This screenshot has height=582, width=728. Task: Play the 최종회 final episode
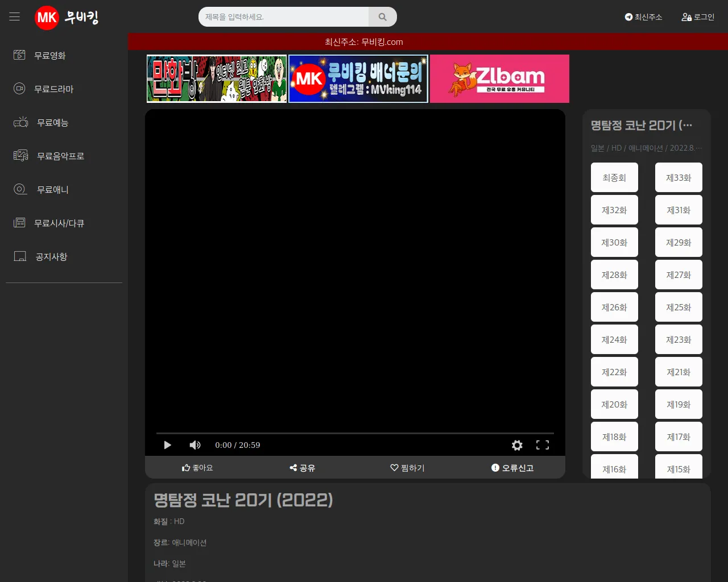pos(614,178)
